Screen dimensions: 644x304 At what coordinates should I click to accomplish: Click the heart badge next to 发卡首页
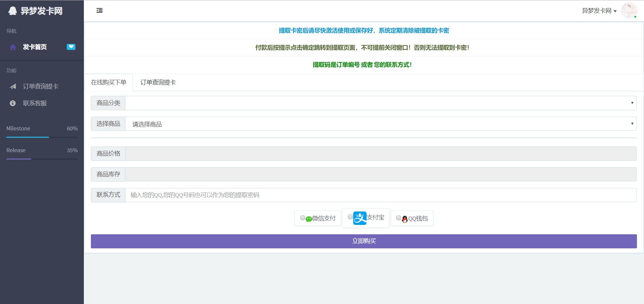click(x=71, y=47)
